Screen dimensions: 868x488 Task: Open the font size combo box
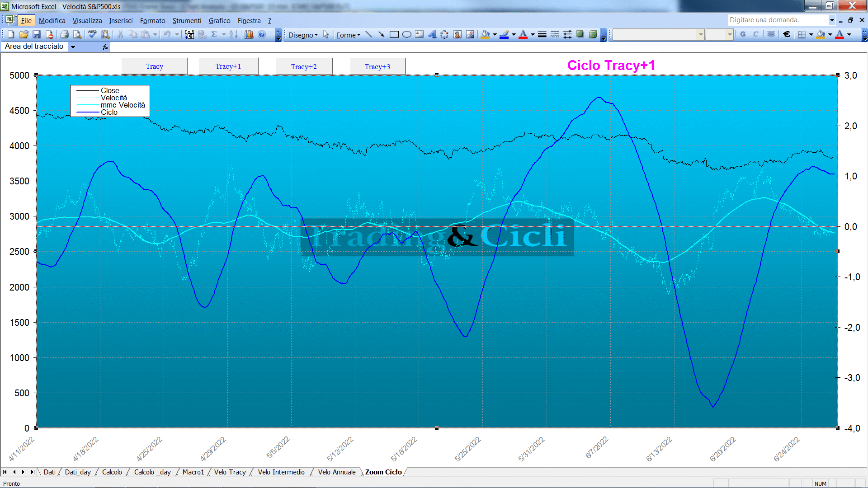[x=719, y=34]
